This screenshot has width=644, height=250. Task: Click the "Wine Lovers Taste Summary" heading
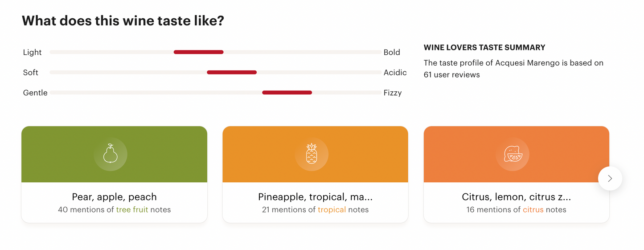tap(484, 47)
